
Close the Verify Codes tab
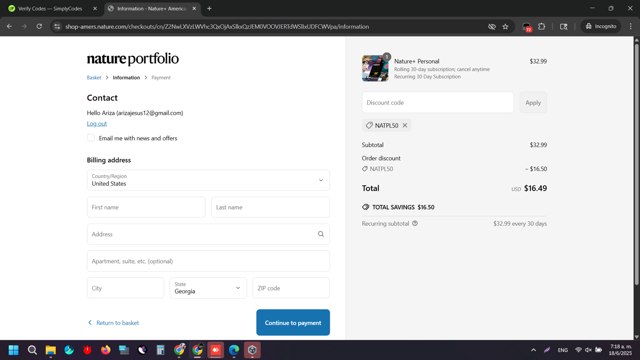click(95, 9)
